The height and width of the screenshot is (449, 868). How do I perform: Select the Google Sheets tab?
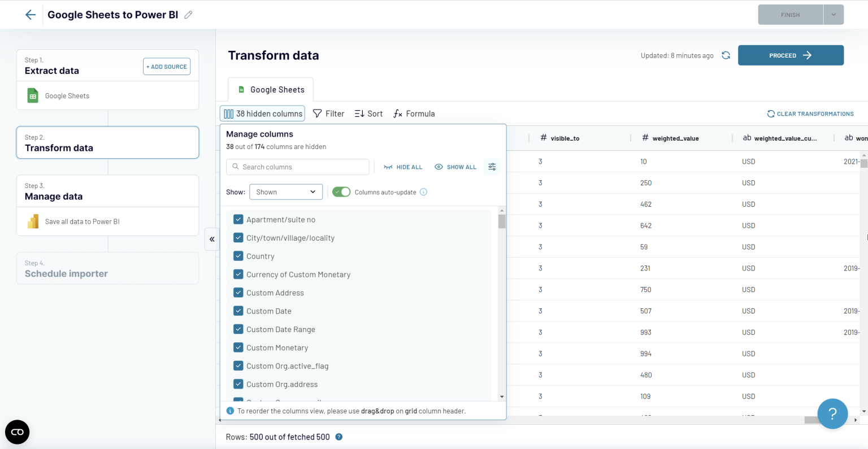(x=271, y=89)
